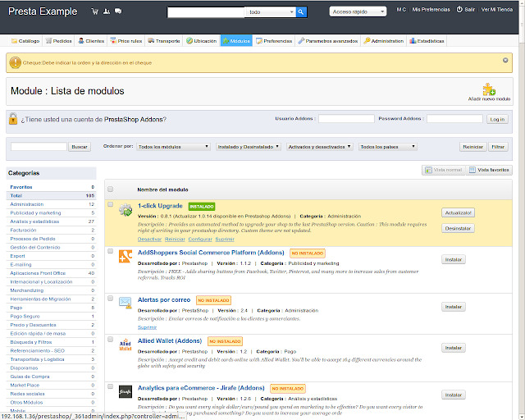Focus the header search text field

pos(206,12)
